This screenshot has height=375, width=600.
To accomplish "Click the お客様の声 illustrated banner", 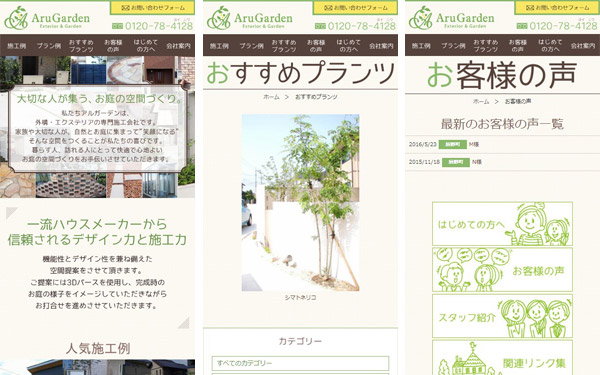I will coord(502,270).
